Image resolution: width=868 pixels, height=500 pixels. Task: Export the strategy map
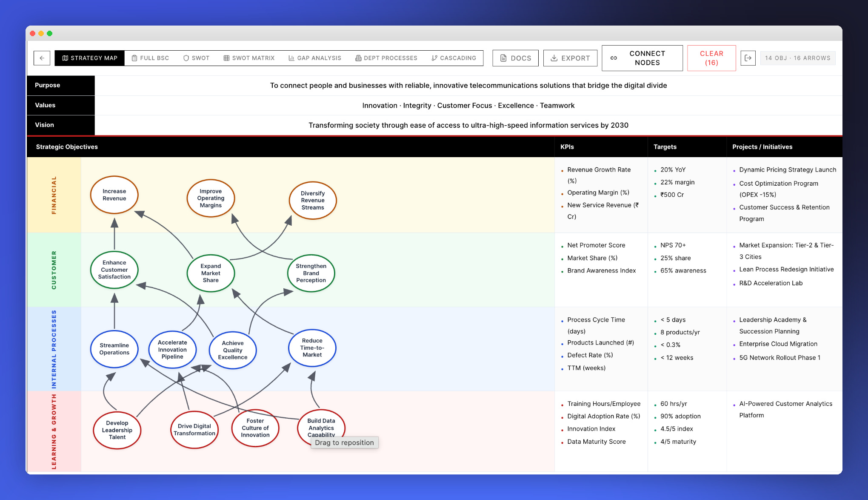570,58
